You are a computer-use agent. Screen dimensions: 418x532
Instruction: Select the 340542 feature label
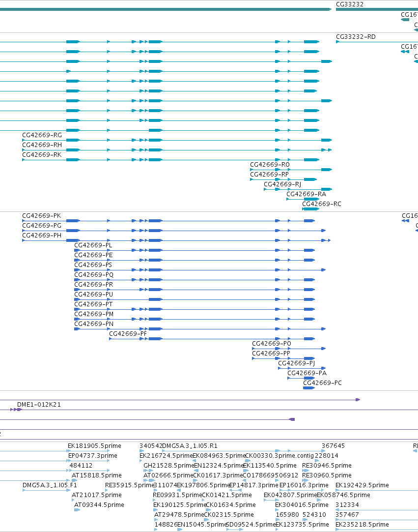click(x=150, y=446)
